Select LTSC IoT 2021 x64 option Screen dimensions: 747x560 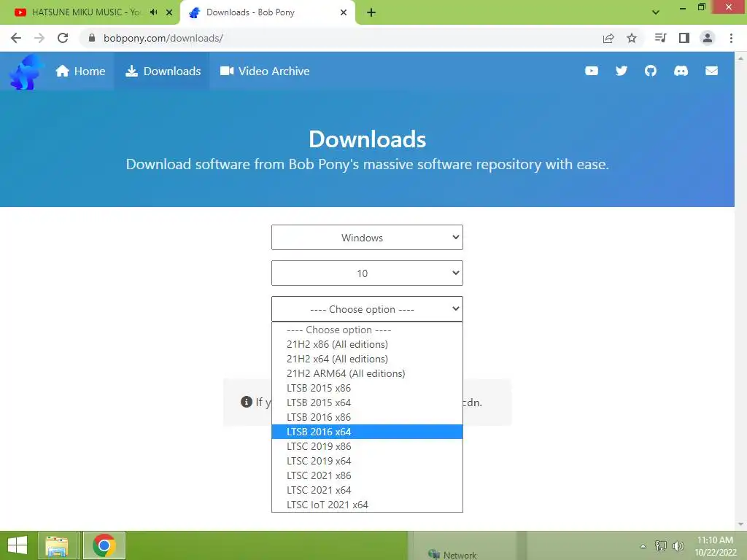(x=367, y=505)
